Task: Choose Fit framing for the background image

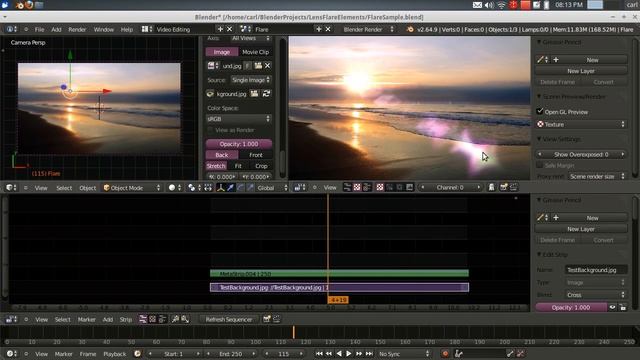Action: click(238, 166)
